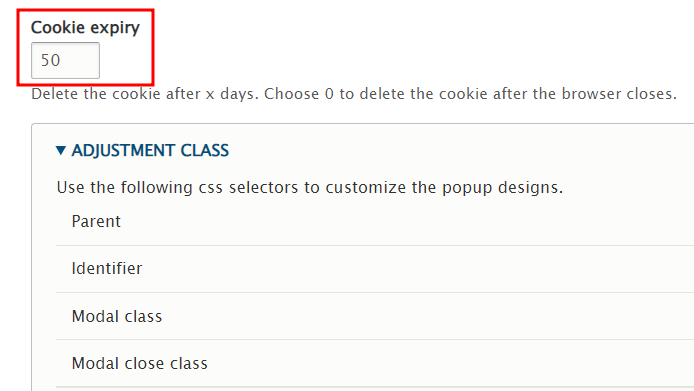Focus the Cookie expiry input field
The height and width of the screenshot is (391, 694).
pos(66,61)
